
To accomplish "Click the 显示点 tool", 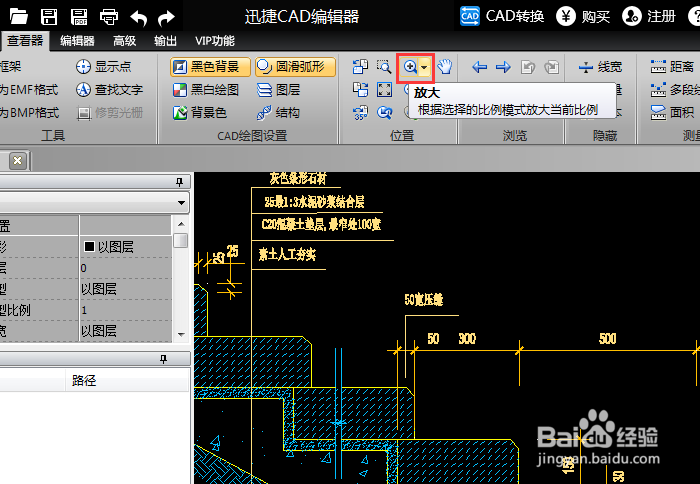I will [x=104, y=67].
